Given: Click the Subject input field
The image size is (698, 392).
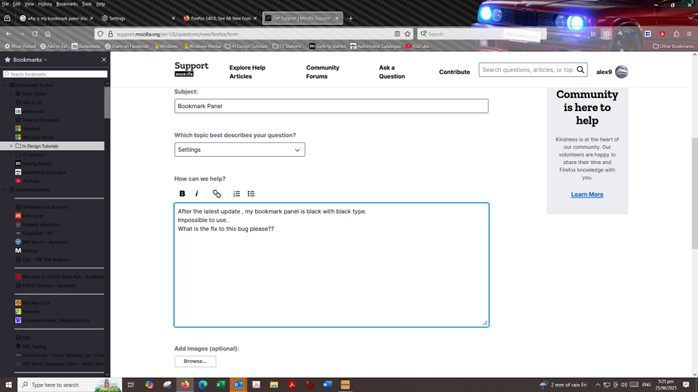Looking at the screenshot, I should (331, 106).
